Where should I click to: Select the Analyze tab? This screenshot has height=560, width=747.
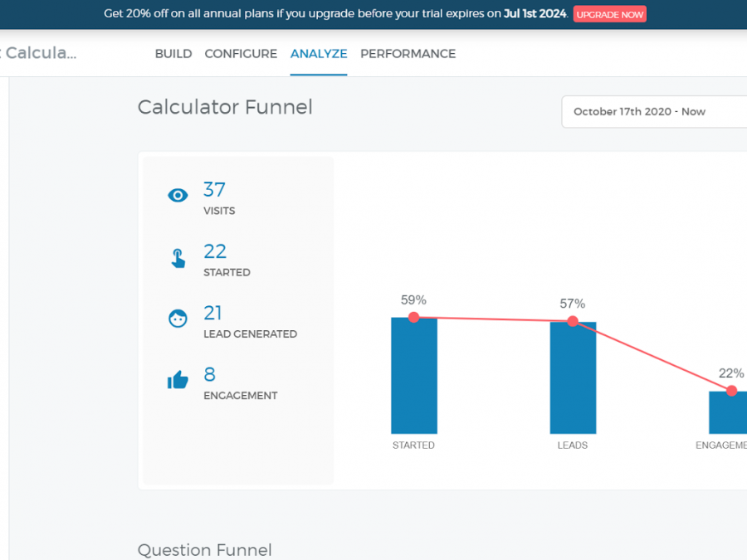point(319,54)
